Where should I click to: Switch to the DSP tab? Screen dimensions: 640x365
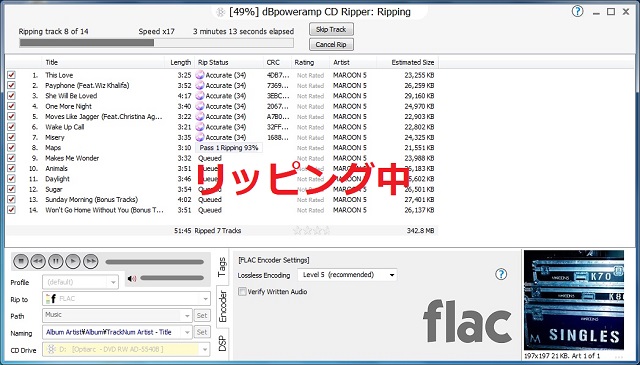(222, 343)
